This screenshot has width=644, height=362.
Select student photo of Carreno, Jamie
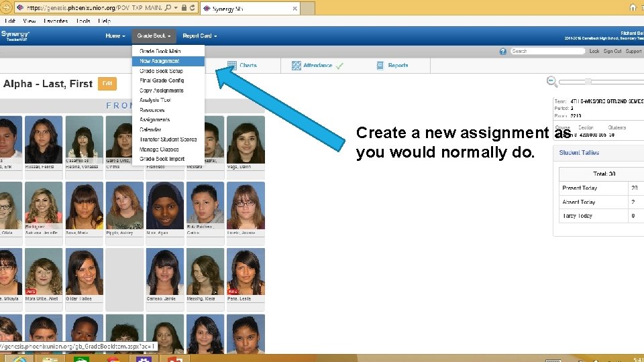pos(165,271)
